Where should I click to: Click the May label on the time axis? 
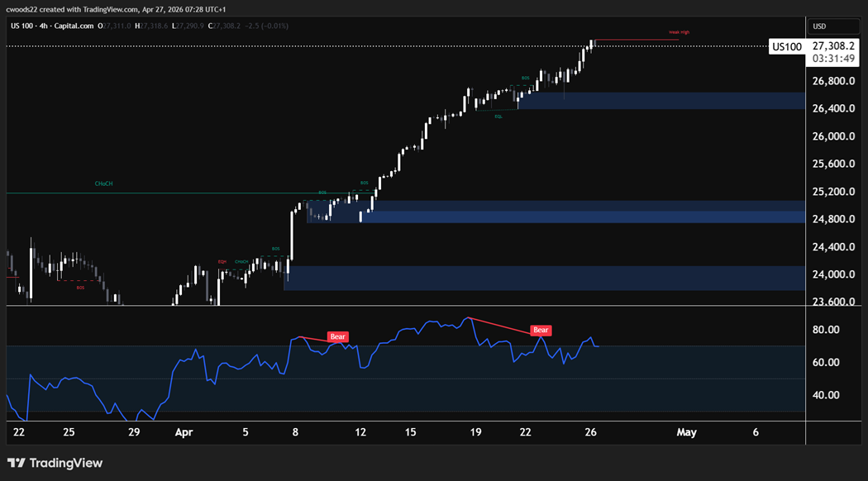(685, 431)
